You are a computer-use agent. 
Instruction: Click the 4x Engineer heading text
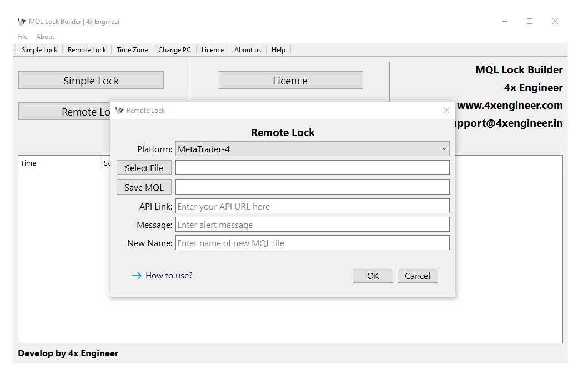point(533,87)
